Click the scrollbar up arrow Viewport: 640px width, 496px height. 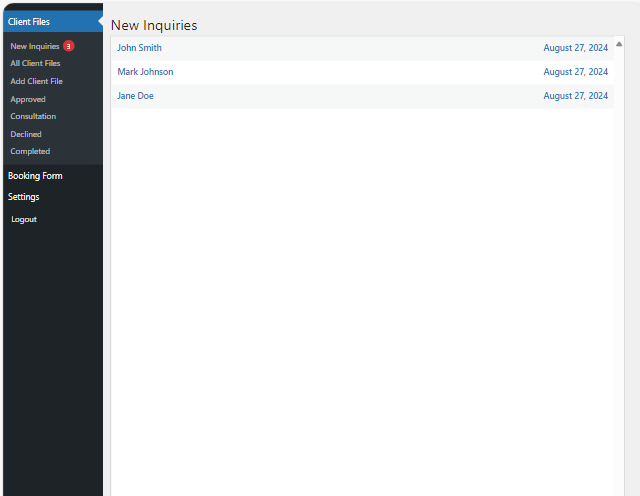pos(619,44)
